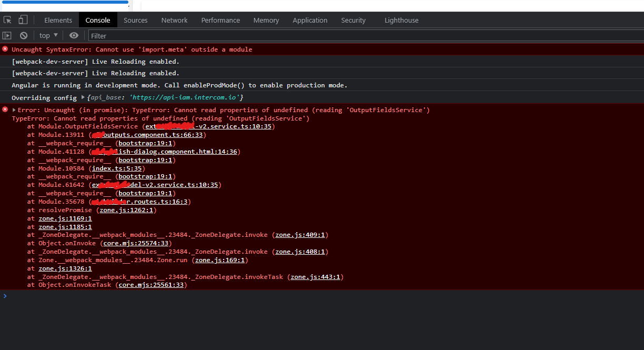Go to the Application tab
This screenshot has width=644, height=350.
point(310,20)
